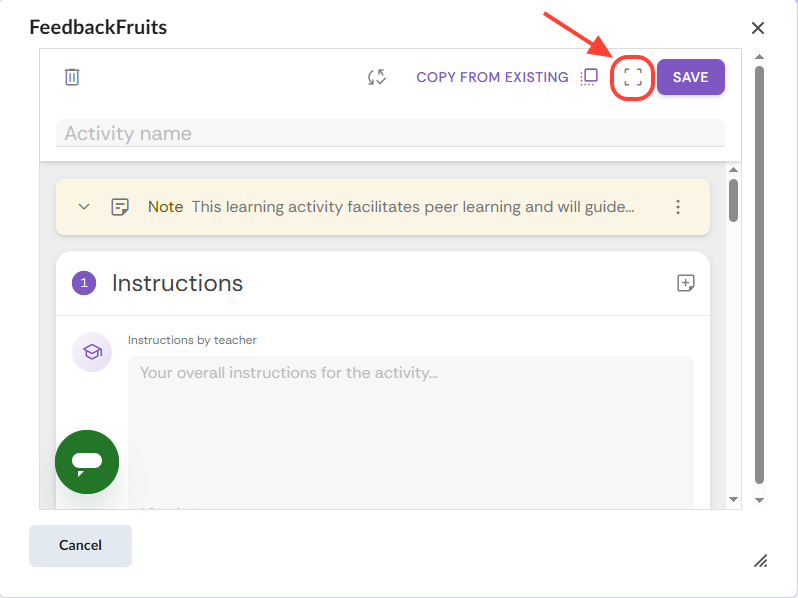This screenshot has height=598, width=798.
Task: Click COPY FROM EXISTING
Action: 492,77
